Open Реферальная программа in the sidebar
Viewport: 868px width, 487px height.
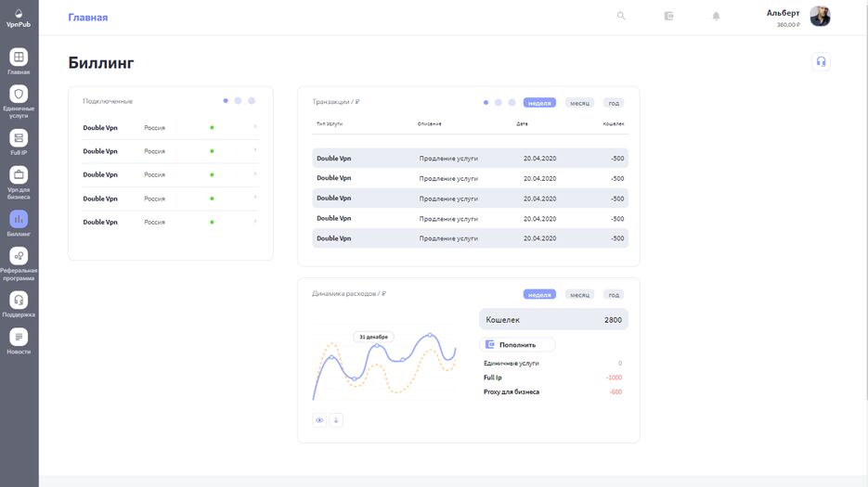click(19, 255)
